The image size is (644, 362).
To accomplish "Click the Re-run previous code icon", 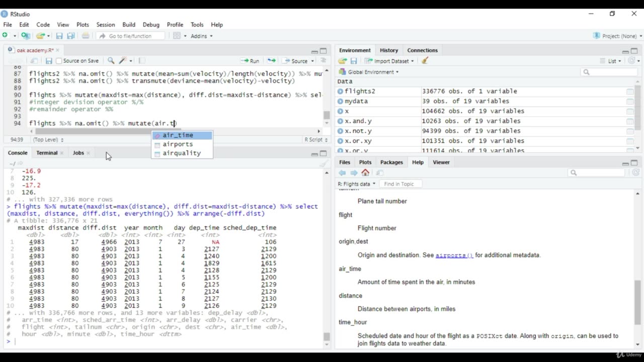I will tap(272, 61).
